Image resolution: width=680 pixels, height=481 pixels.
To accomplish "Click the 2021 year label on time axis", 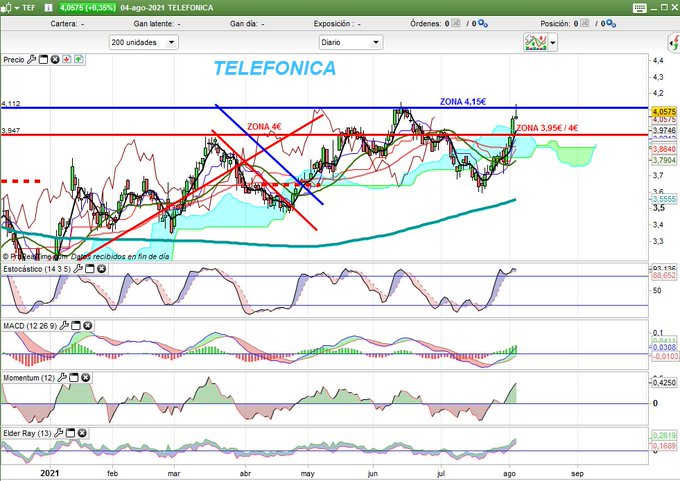I will click(x=50, y=473).
